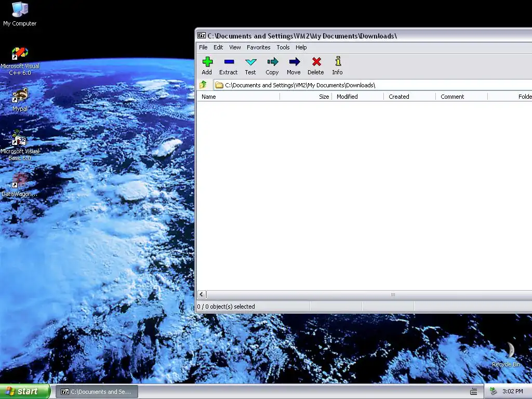Open the Tools menu
This screenshot has height=399, width=532.
[x=283, y=47]
